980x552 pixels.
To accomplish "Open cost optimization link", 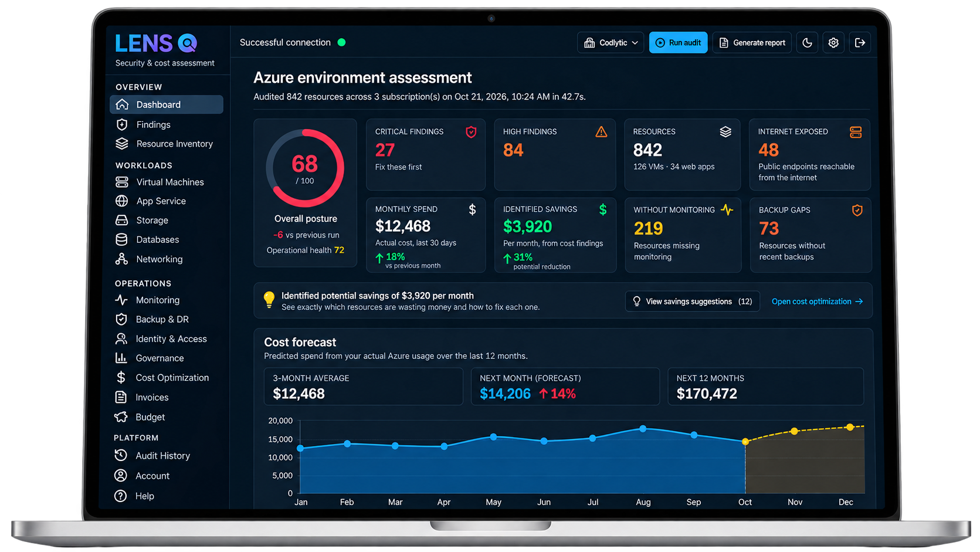I will click(817, 302).
